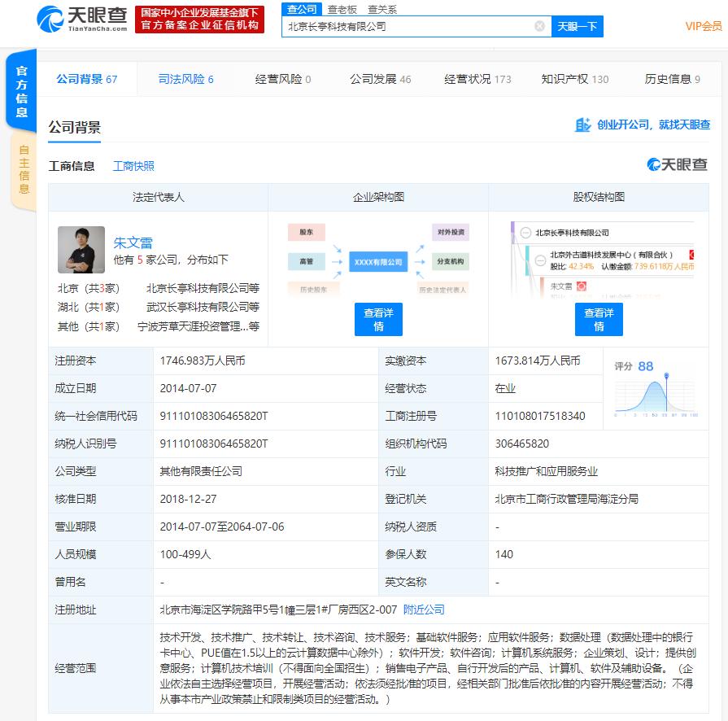Screen dimensions: 728x721
Task: Click the 天眼查 watermark logo near 工商信息
Action: point(677,164)
